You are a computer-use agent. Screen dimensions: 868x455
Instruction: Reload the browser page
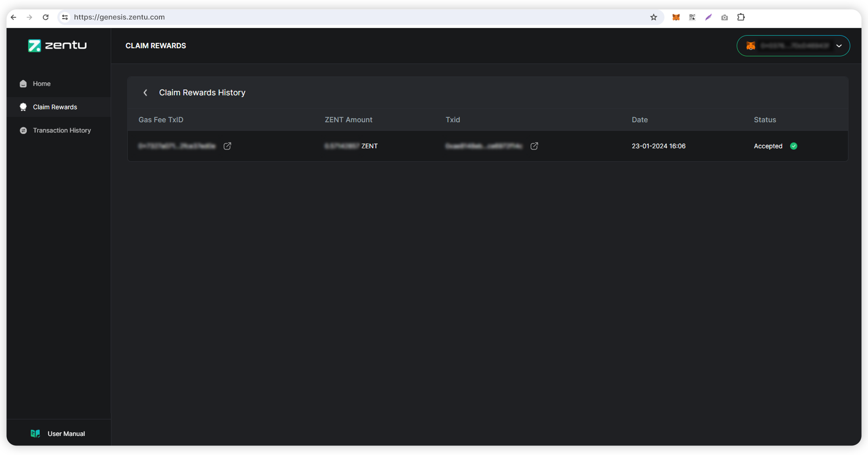point(45,17)
